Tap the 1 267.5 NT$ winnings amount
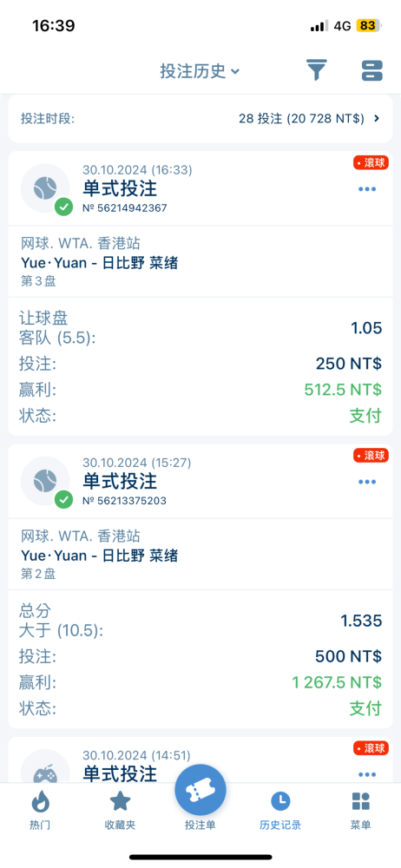 (337, 682)
